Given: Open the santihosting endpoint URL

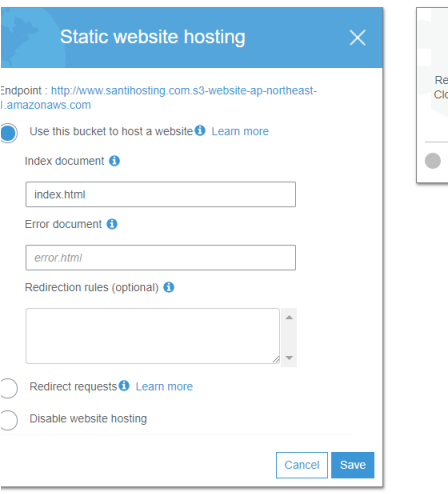Looking at the screenshot, I should 159,98.
